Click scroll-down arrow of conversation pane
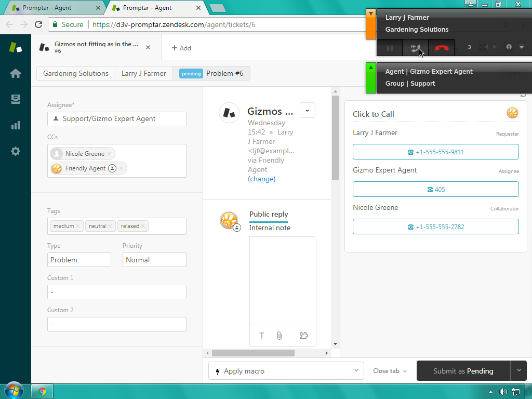Screen dimensions: 532x399 tap(335, 344)
